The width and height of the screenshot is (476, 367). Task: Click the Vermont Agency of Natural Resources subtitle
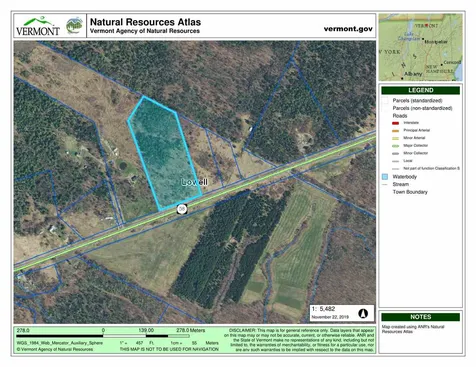(x=145, y=31)
